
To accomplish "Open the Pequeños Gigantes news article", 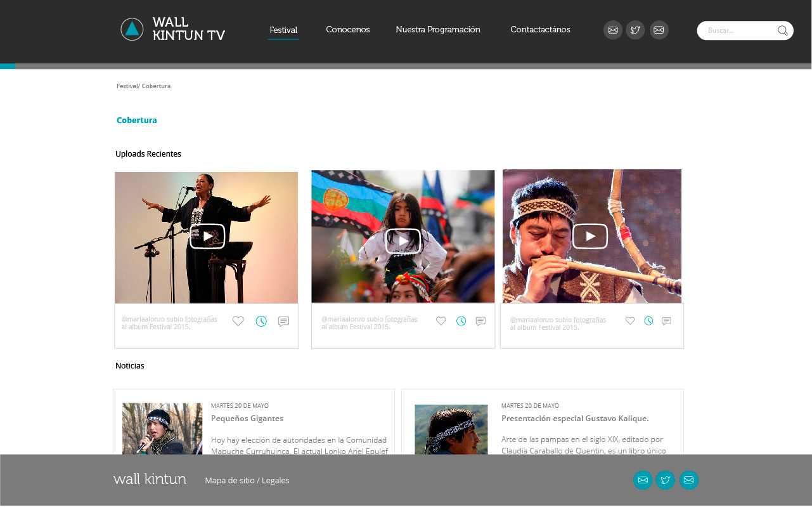I will [x=247, y=419].
